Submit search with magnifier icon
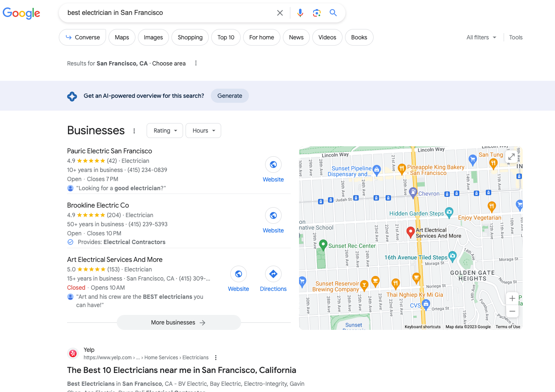The width and height of the screenshot is (555, 392). coord(333,13)
